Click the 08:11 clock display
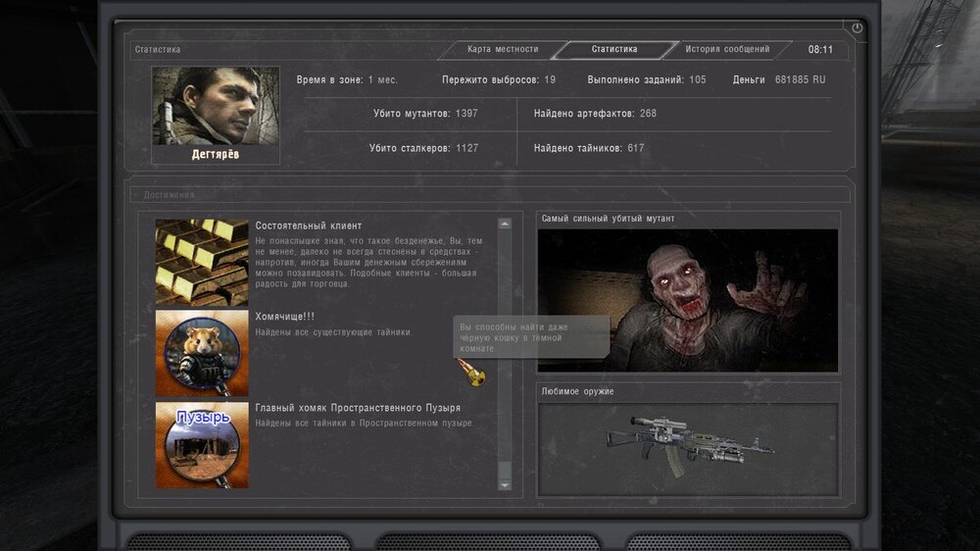The height and width of the screenshot is (551, 980). click(x=820, y=49)
